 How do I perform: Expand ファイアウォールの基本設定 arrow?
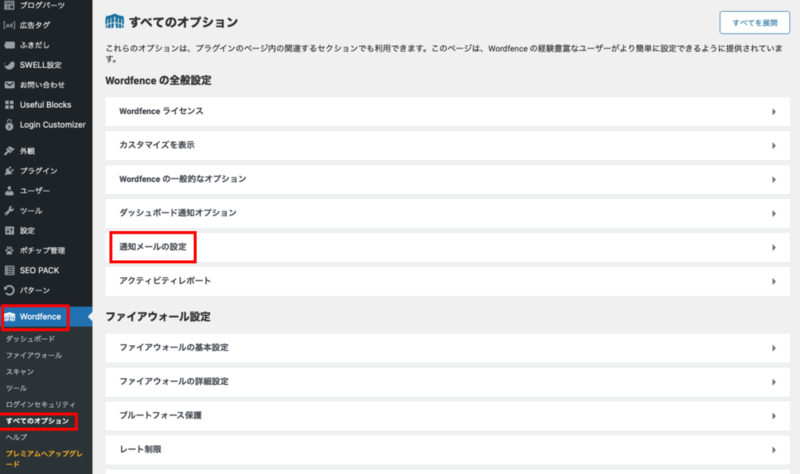pos(773,348)
